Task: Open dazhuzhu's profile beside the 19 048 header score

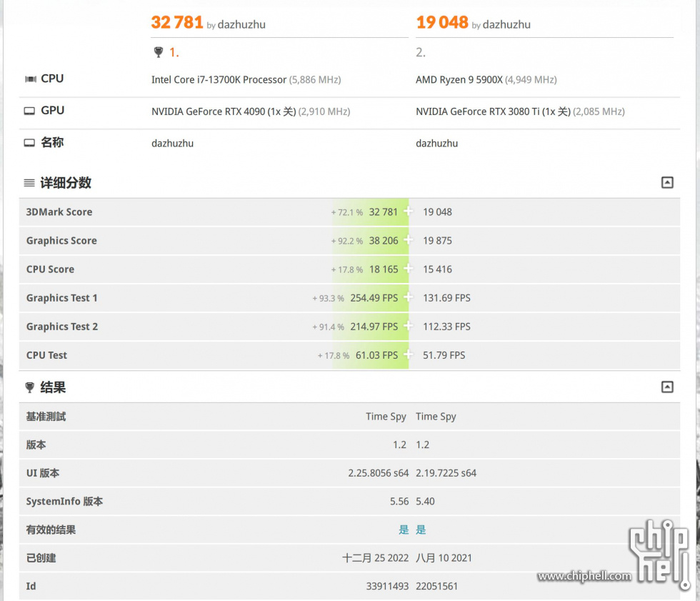Action: (x=506, y=24)
